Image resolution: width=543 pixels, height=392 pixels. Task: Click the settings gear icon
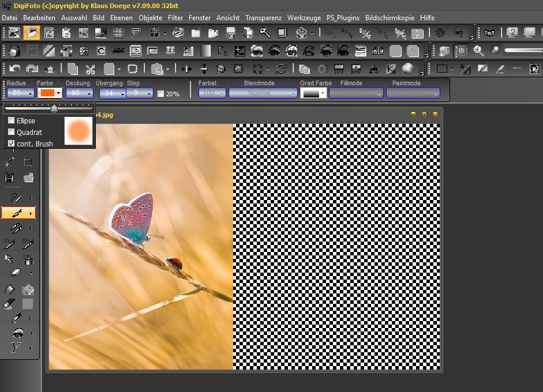[x=440, y=33]
